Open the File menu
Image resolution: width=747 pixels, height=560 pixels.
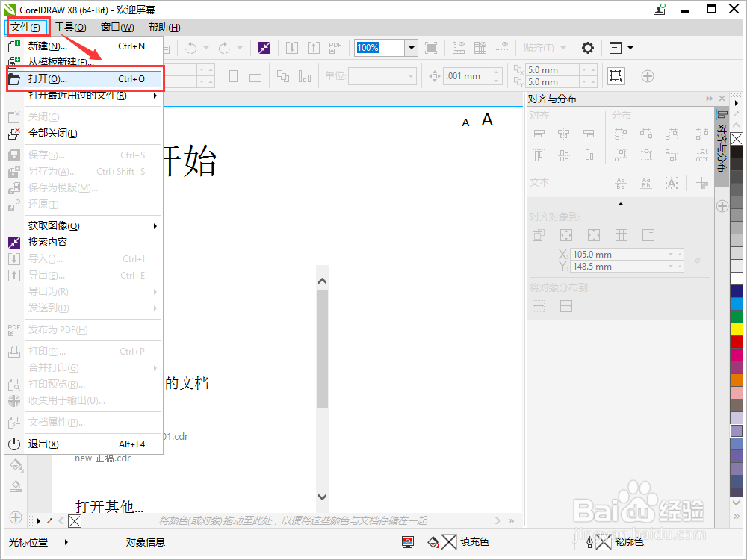pyautogui.click(x=25, y=27)
